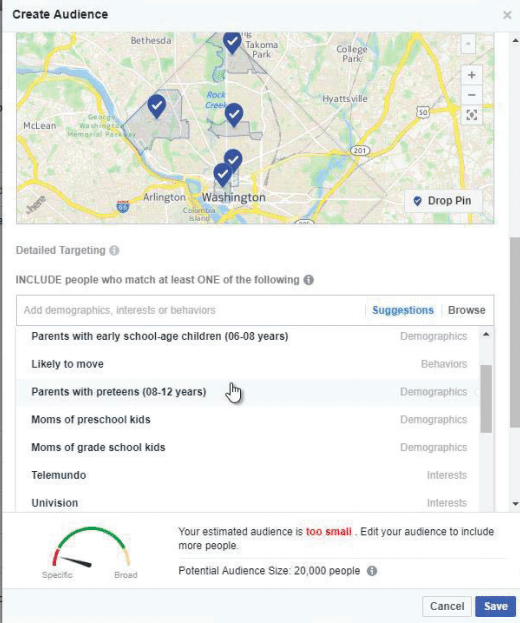Click the fit-to-selection map icon
The image size is (520, 623).
click(x=472, y=115)
